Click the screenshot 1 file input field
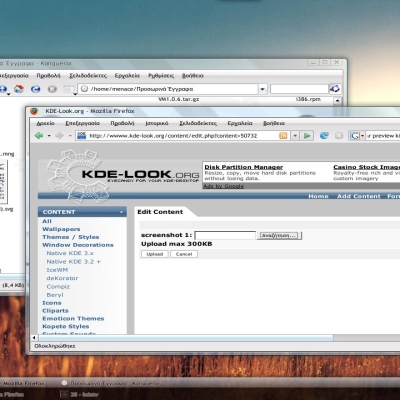 (225, 235)
